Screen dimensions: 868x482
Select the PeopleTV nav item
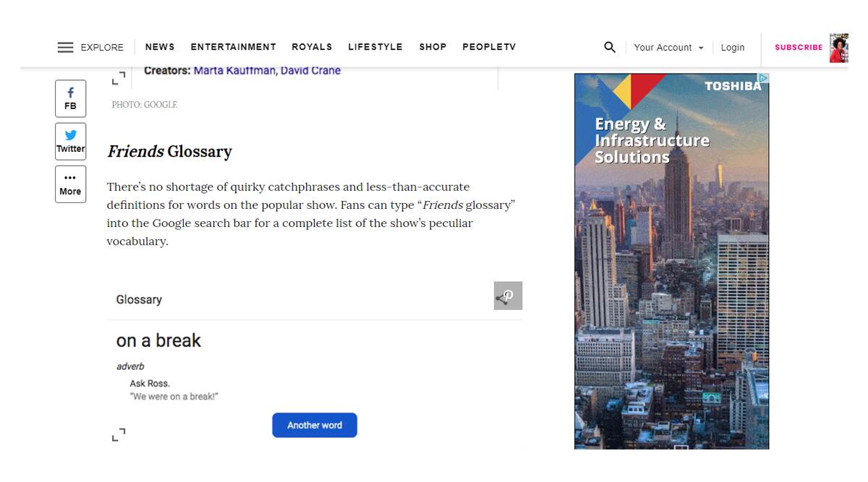click(x=489, y=47)
